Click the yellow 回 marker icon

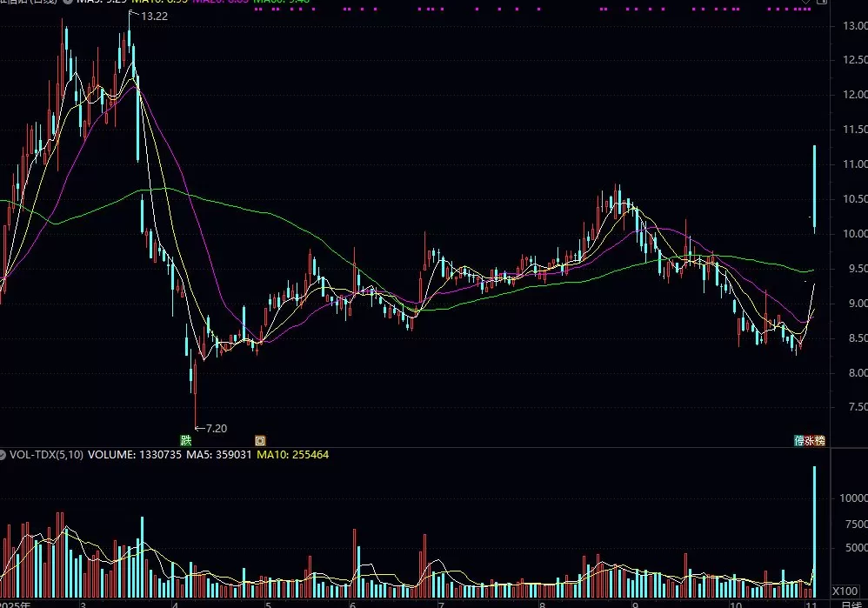(x=259, y=440)
